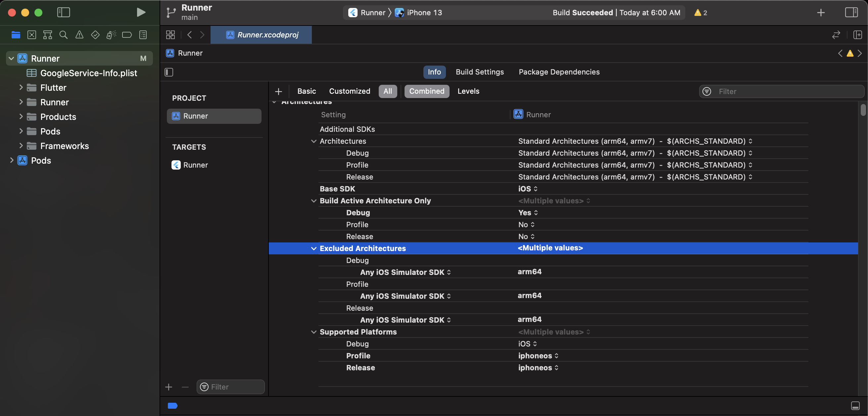The height and width of the screenshot is (416, 868).
Task: Open the related items grid menu
Action: coord(170,35)
